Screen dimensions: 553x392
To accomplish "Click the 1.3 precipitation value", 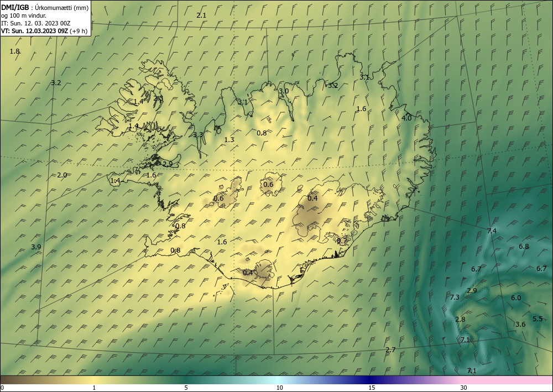I will pos(229,140).
